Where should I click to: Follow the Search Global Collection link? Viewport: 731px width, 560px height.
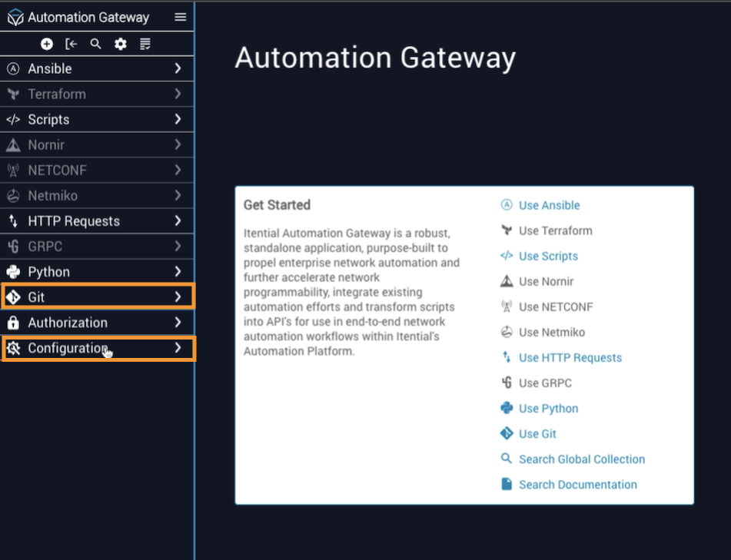[x=581, y=459]
